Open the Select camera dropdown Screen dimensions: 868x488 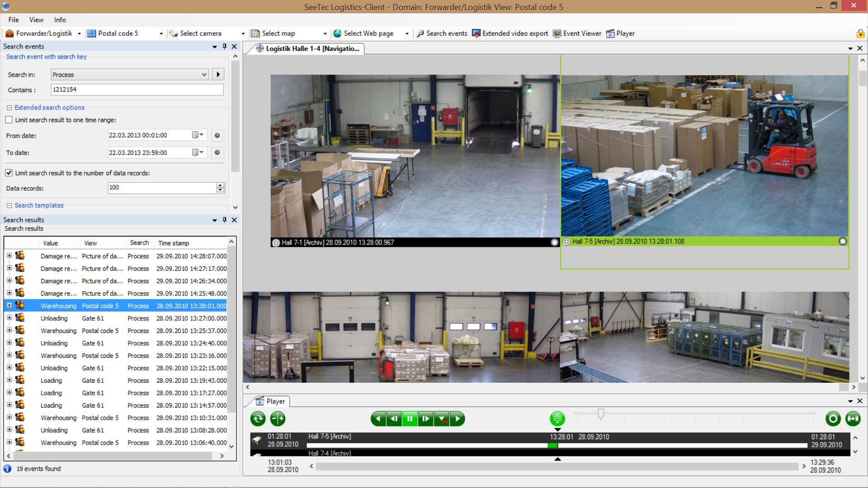click(243, 33)
